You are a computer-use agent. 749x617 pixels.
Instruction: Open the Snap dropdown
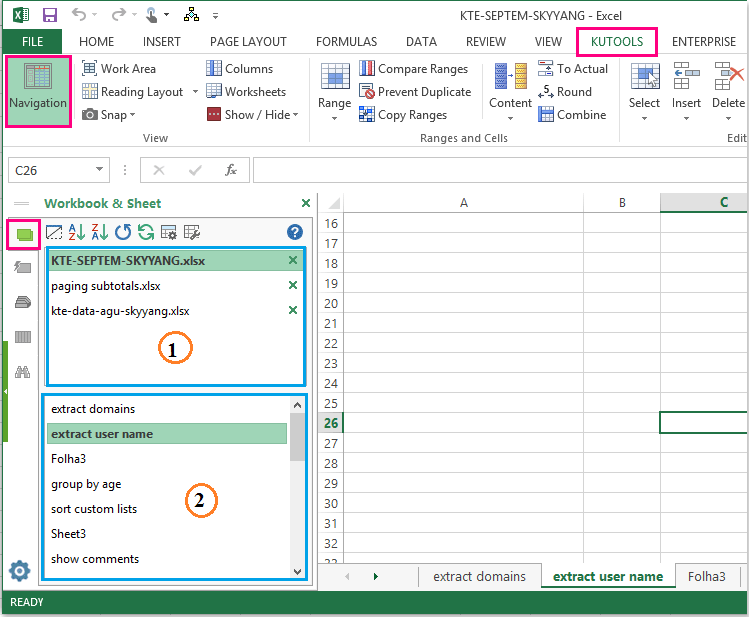pos(108,115)
